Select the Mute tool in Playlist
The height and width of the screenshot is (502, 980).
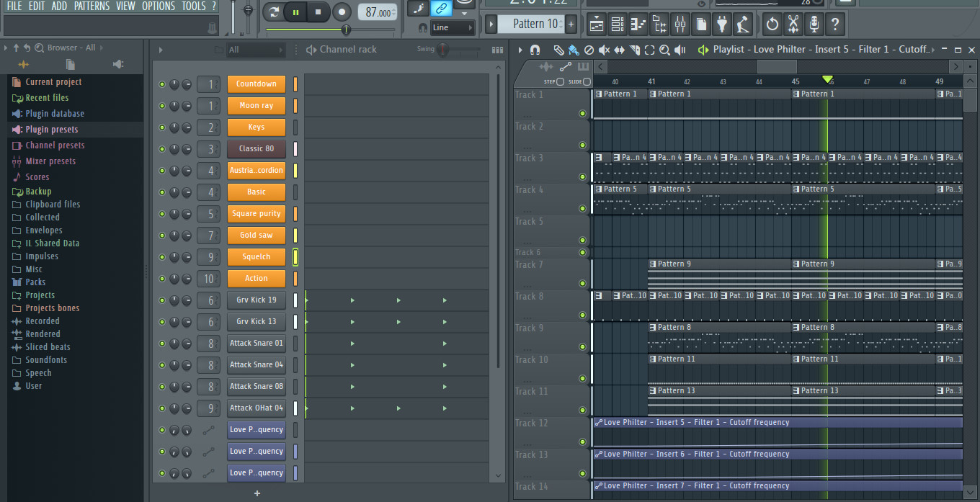(x=604, y=50)
